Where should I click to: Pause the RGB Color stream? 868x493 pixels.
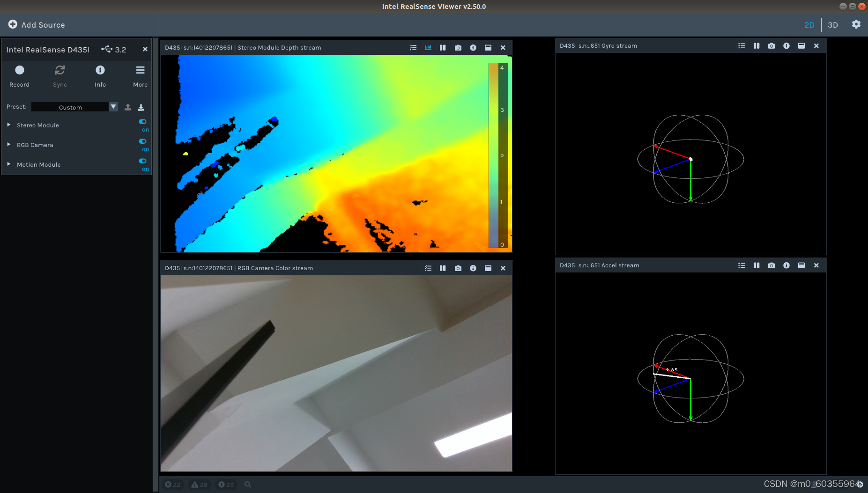[x=443, y=268]
